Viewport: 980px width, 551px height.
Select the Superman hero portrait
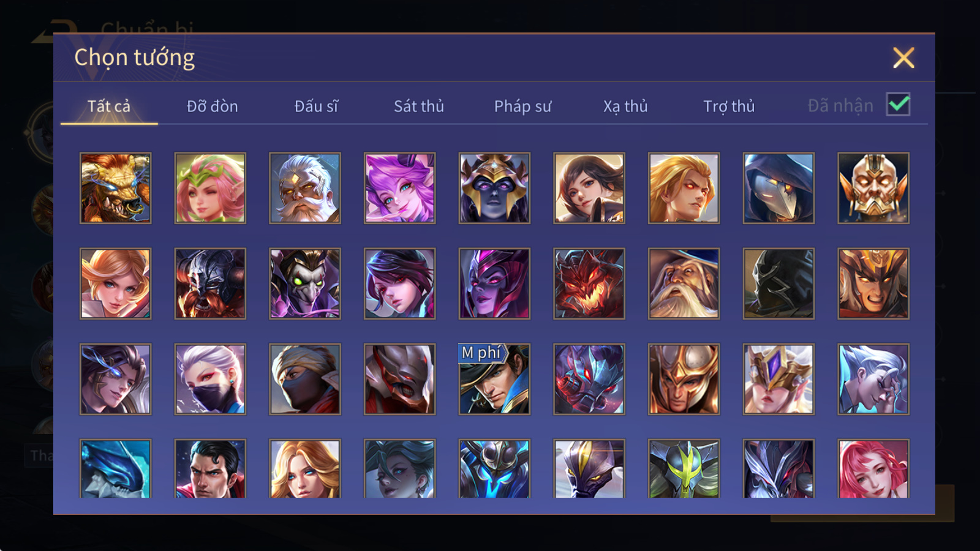(x=210, y=468)
